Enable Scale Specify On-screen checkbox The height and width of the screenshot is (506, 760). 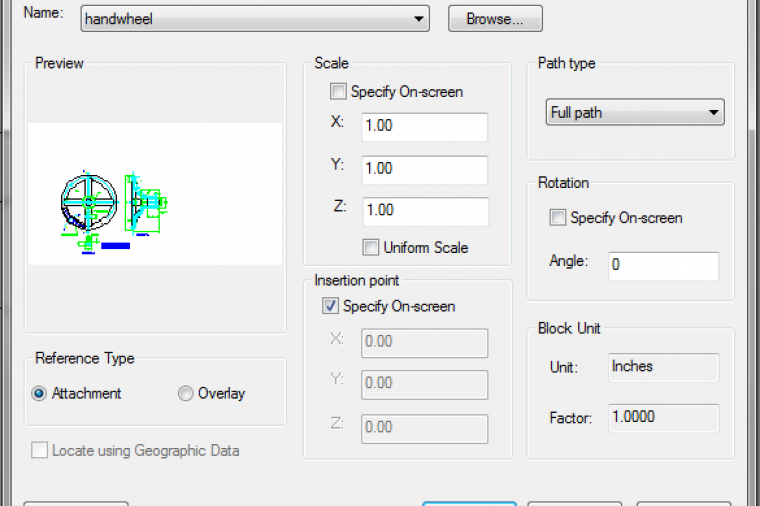click(339, 92)
